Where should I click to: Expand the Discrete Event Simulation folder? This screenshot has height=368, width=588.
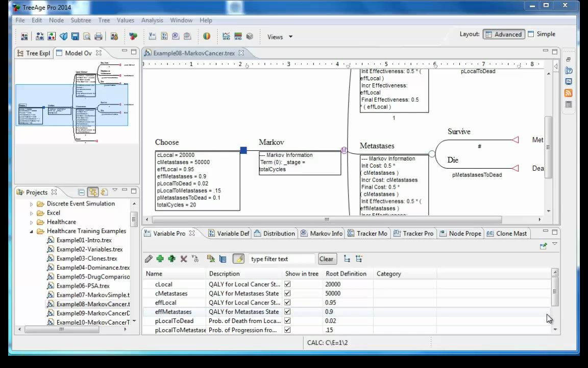32,203
